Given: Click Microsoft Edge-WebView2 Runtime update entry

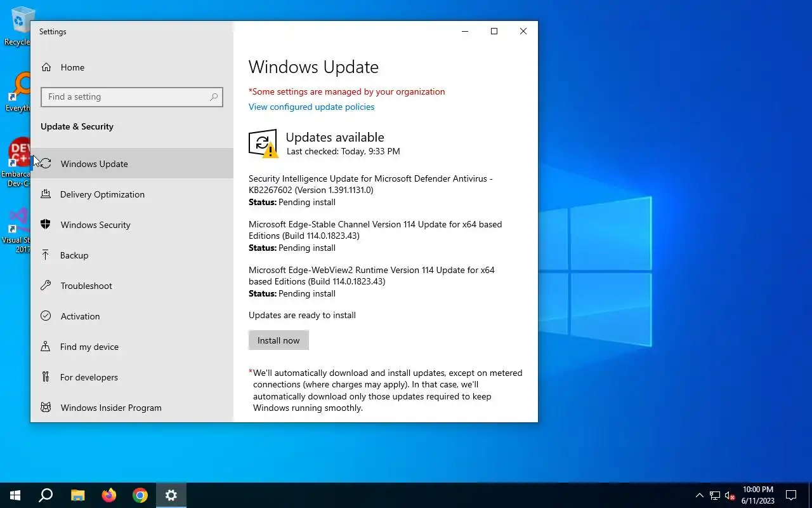Looking at the screenshot, I should point(372,282).
